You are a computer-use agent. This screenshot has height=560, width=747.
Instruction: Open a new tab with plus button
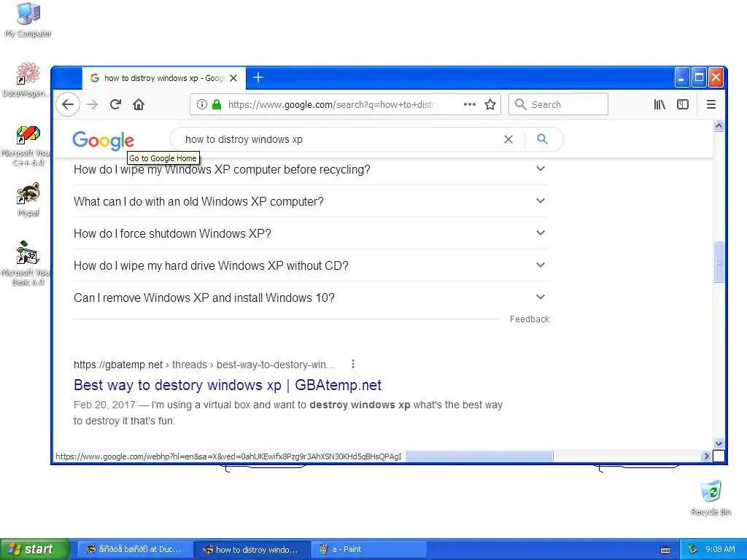[x=258, y=77]
